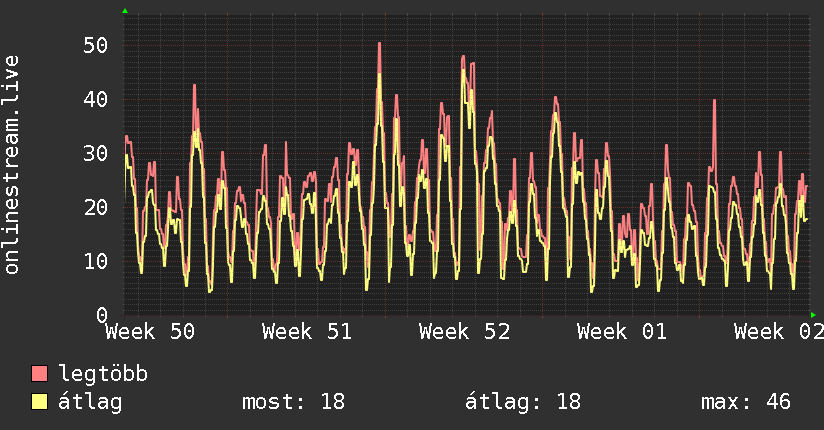824x430 pixels.
Task: Click the y-axis value 40
Action: 96,99
